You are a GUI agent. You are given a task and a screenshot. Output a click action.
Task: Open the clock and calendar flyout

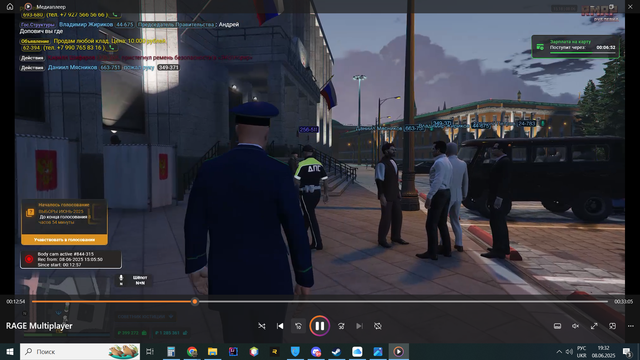point(604,351)
